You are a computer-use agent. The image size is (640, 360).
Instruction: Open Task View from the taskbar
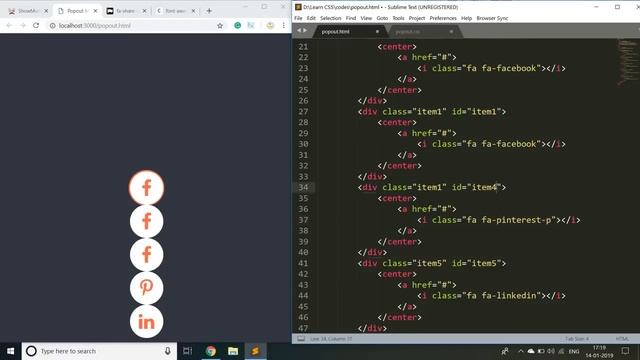point(188,351)
